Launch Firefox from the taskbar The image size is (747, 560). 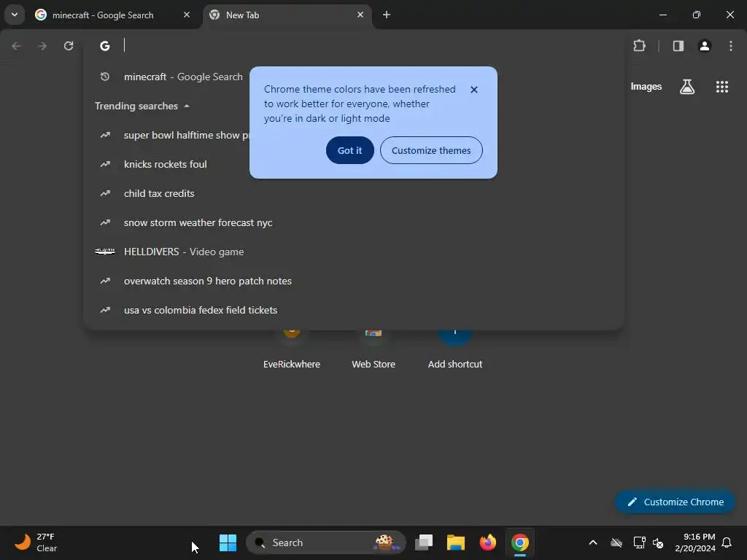pyautogui.click(x=488, y=542)
